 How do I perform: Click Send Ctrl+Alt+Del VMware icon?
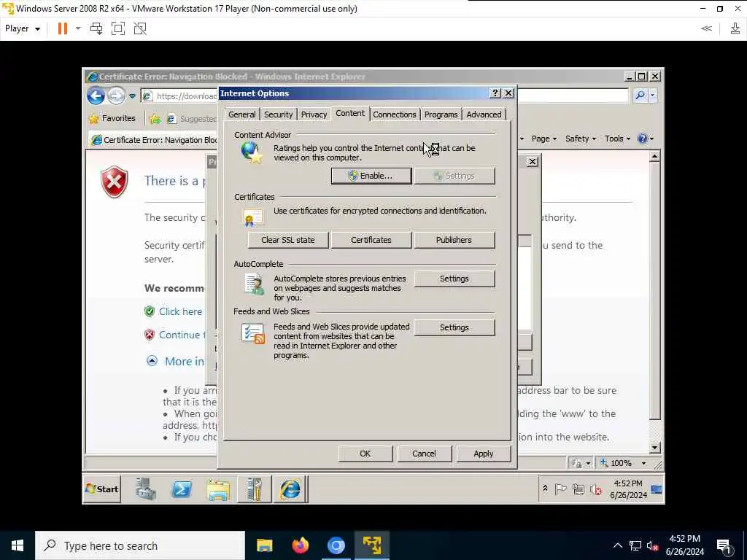[96, 28]
